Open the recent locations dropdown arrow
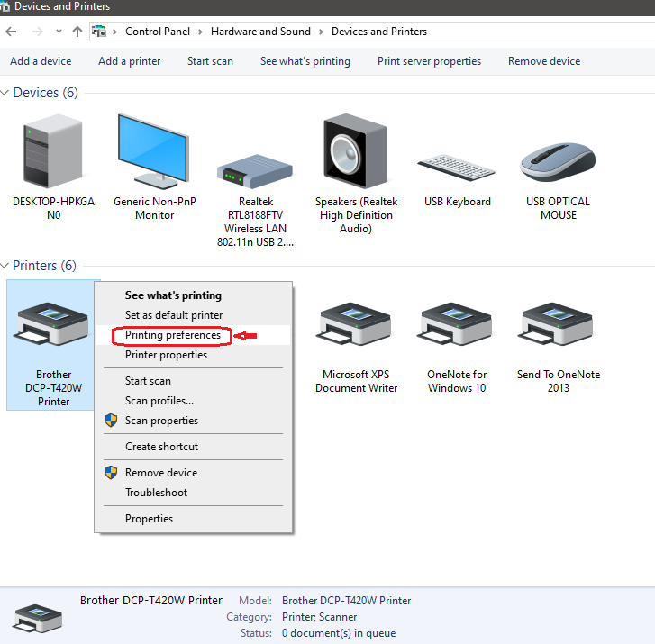Viewport: 655px width, 644px height. coord(59,31)
